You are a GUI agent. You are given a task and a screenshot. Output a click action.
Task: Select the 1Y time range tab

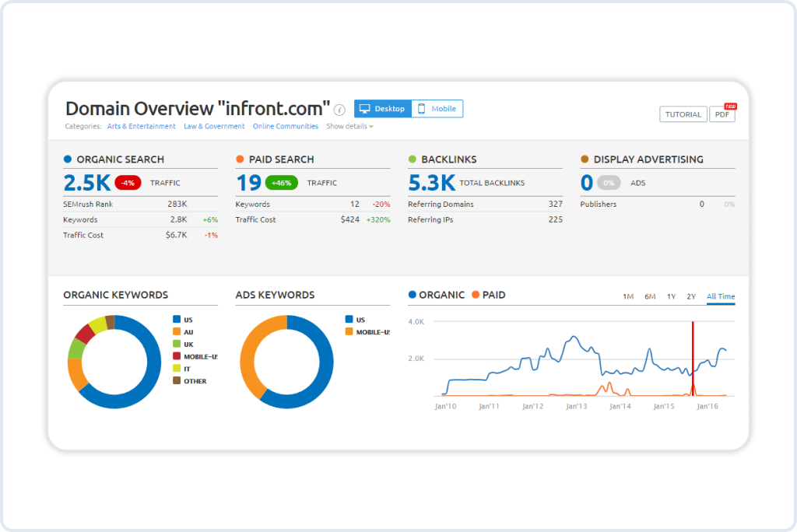672,296
